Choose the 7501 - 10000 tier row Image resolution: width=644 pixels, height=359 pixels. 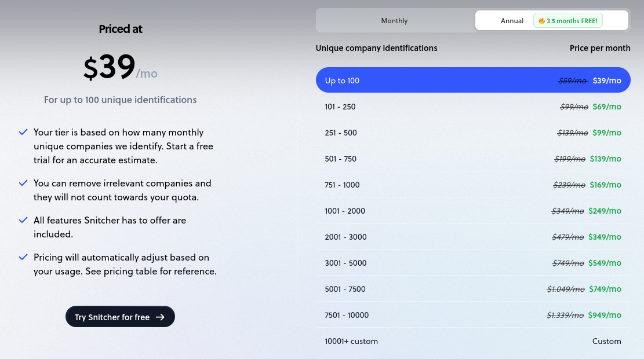click(x=473, y=314)
